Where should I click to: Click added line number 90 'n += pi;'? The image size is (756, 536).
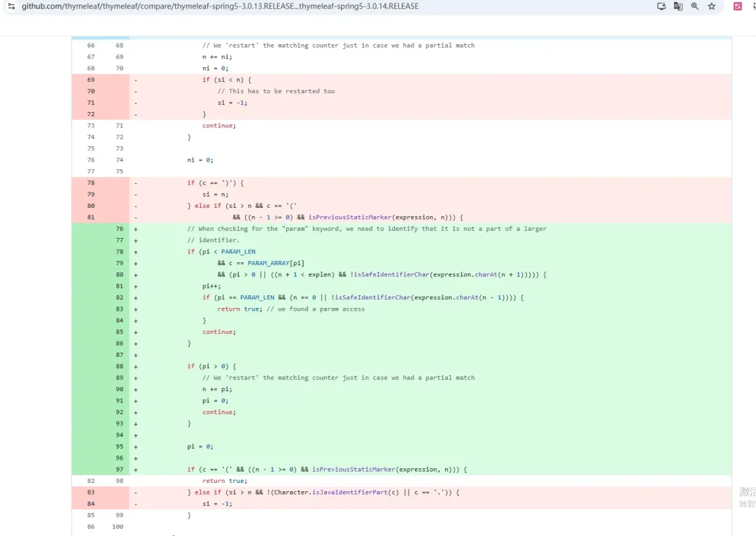coord(120,389)
